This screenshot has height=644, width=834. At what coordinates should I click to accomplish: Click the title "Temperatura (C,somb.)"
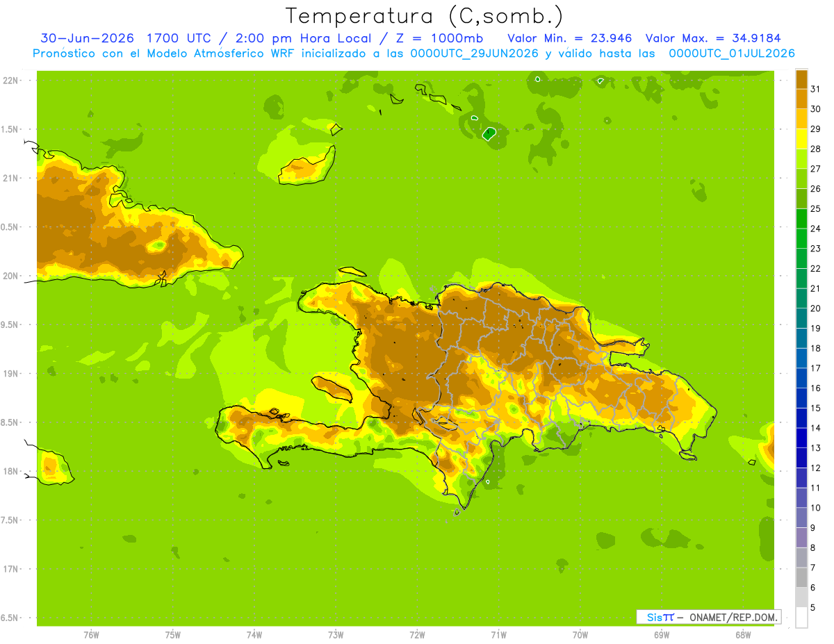(x=424, y=16)
